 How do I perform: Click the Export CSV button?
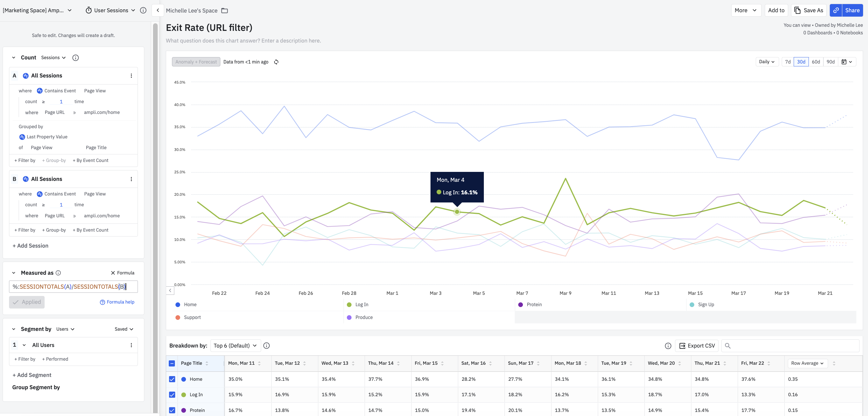click(697, 346)
